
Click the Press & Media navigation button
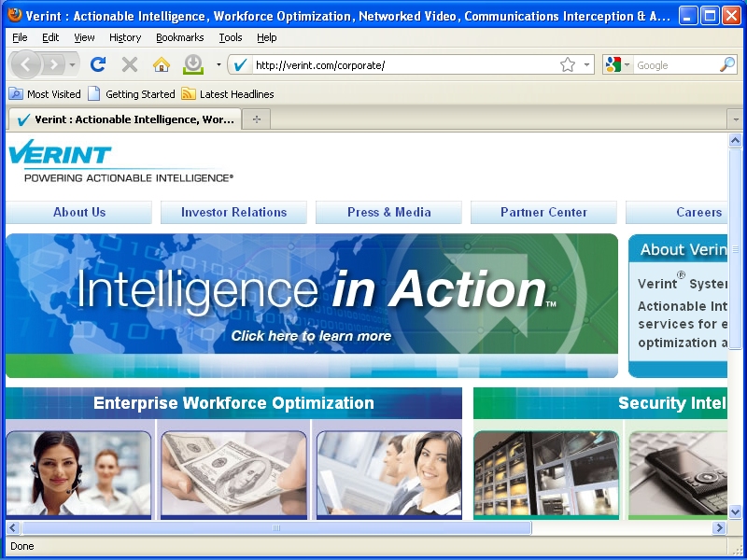click(x=388, y=212)
